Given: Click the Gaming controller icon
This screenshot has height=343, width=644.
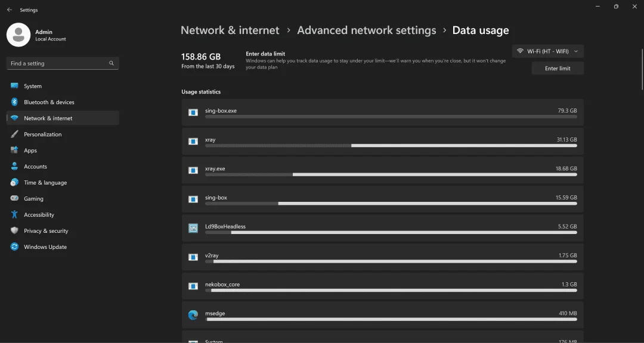Looking at the screenshot, I should coord(14,198).
